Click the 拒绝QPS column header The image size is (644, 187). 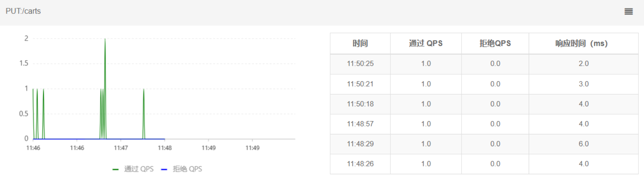point(495,44)
